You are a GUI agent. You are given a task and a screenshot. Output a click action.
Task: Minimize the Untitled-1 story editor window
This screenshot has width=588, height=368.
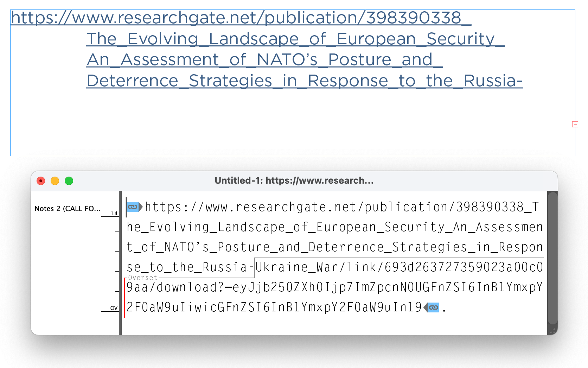(55, 181)
